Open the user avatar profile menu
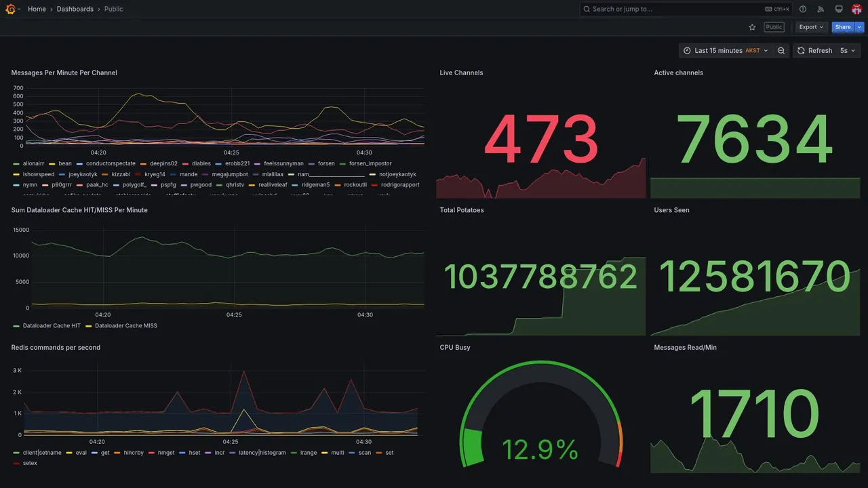868x488 pixels. 856,9
